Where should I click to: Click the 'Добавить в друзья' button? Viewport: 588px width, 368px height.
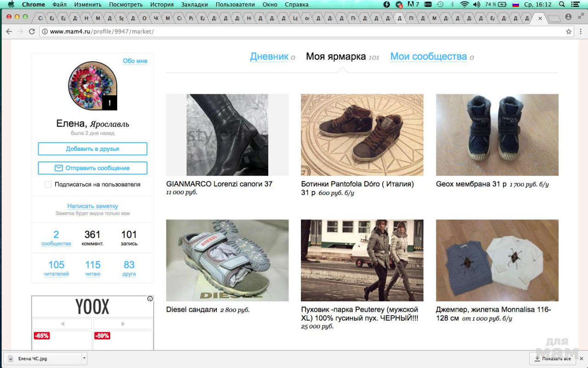pyautogui.click(x=92, y=149)
